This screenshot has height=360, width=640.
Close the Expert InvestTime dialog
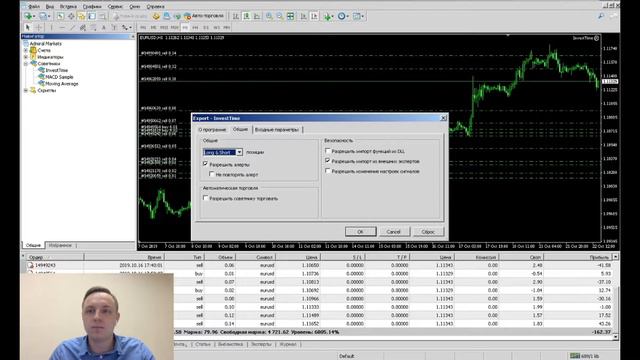(x=443, y=118)
